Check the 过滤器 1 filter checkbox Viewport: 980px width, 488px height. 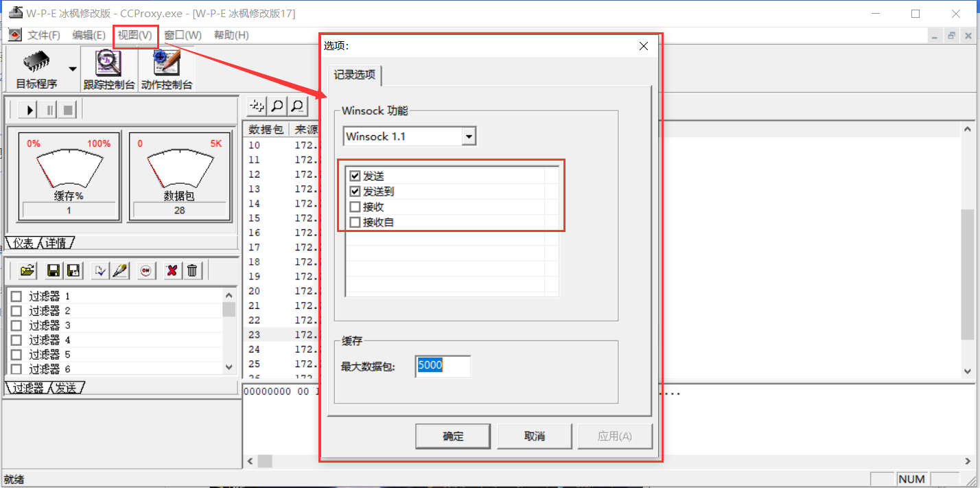point(17,295)
